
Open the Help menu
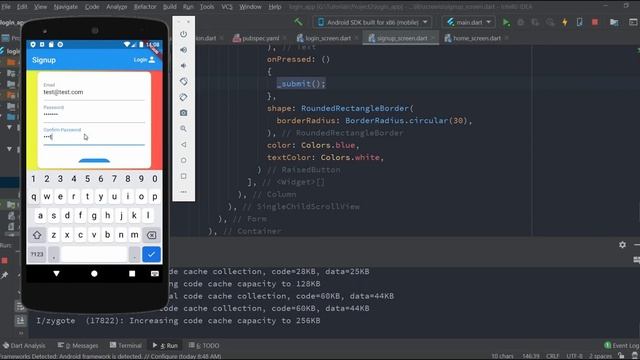[275, 7]
